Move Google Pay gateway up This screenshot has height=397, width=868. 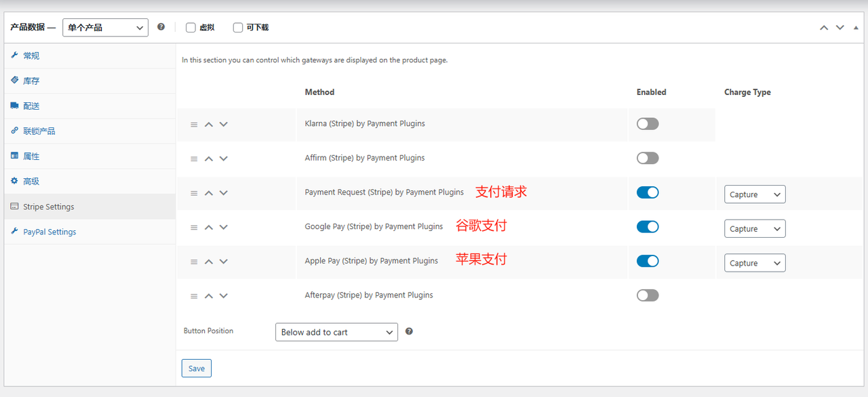point(209,228)
